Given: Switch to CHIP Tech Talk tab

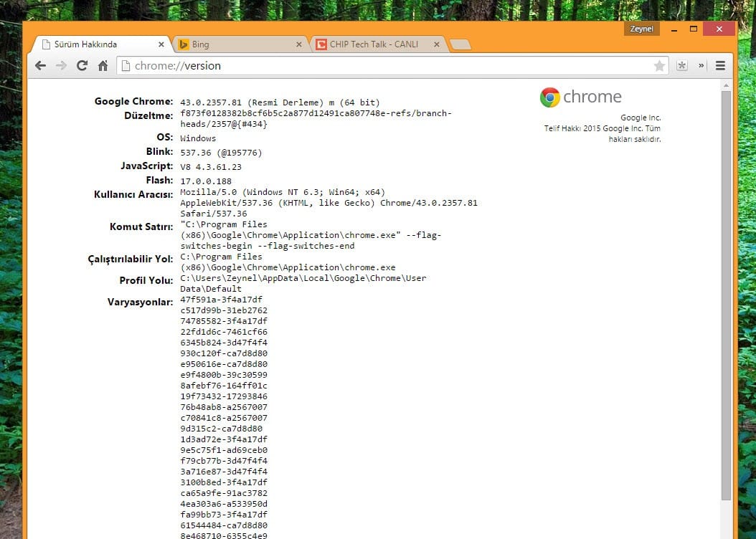Looking at the screenshot, I should tap(379, 44).
